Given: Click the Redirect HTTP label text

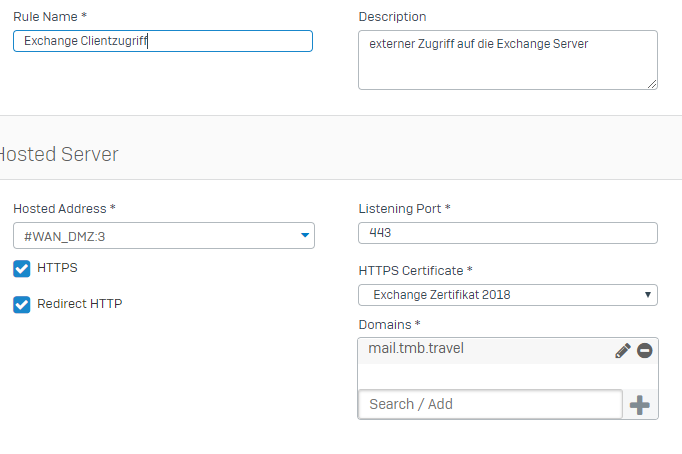Looking at the screenshot, I should pyautogui.click(x=80, y=304).
